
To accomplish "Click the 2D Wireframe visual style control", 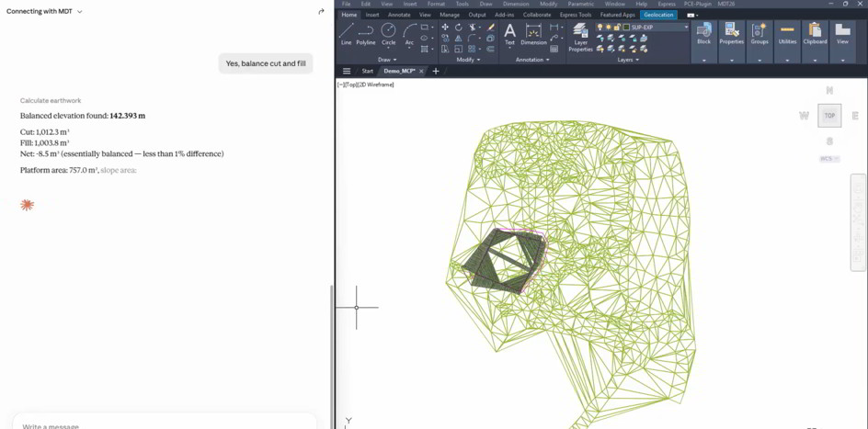I will (x=376, y=85).
